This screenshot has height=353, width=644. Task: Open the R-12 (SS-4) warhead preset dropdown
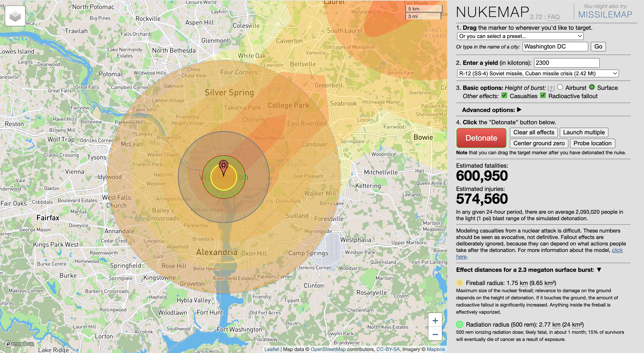(x=538, y=74)
